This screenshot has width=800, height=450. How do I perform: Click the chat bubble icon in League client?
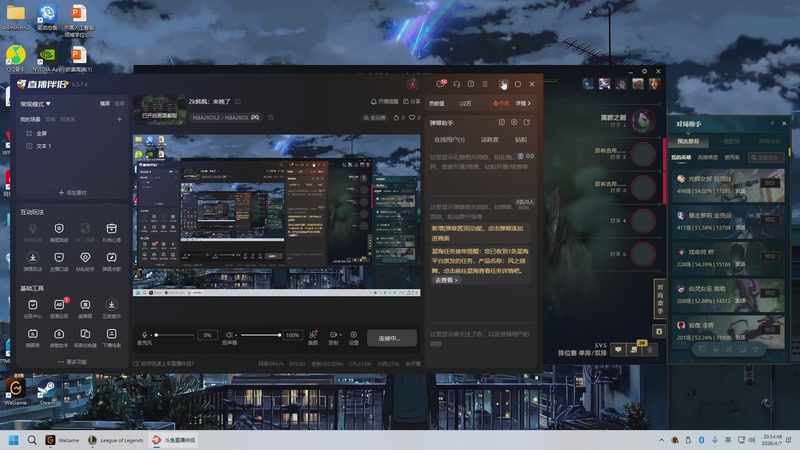pyautogui.click(x=618, y=349)
